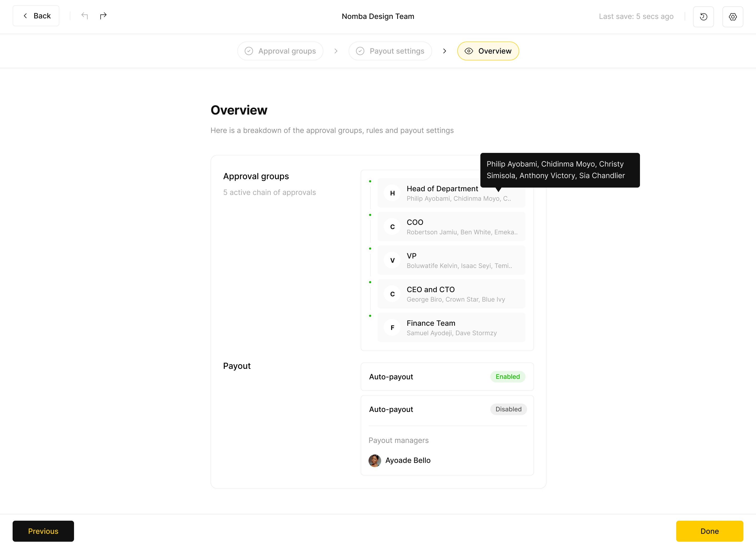This screenshot has height=548, width=756.
Task: Redo the last change
Action: click(103, 16)
